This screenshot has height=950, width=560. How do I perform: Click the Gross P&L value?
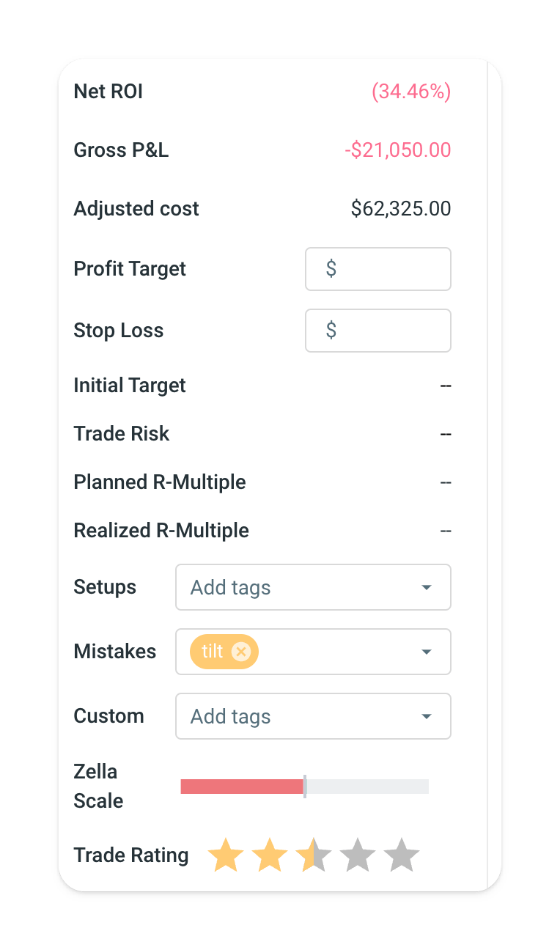pyautogui.click(x=397, y=150)
